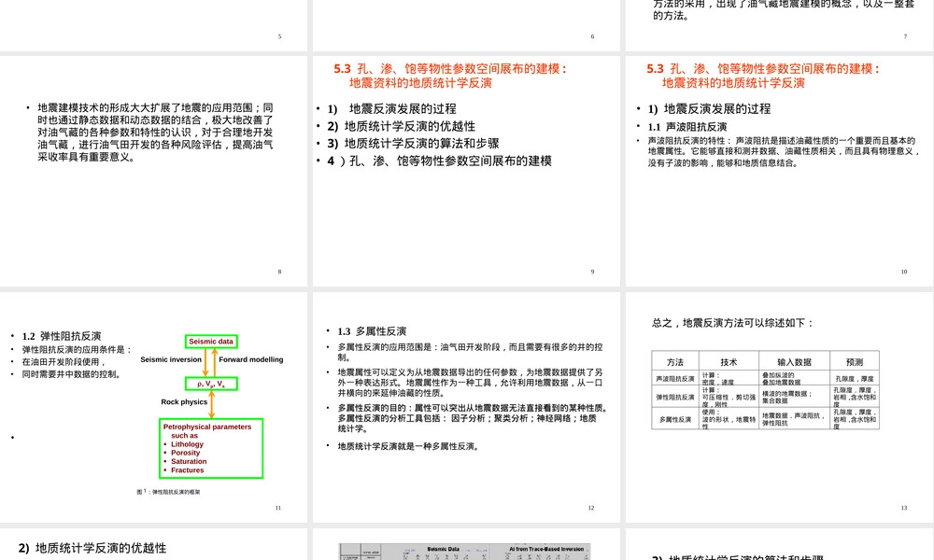Click '在油田开发阶段使用，' bullet
The width and height of the screenshot is (934, 560).
tap(64, 362)
